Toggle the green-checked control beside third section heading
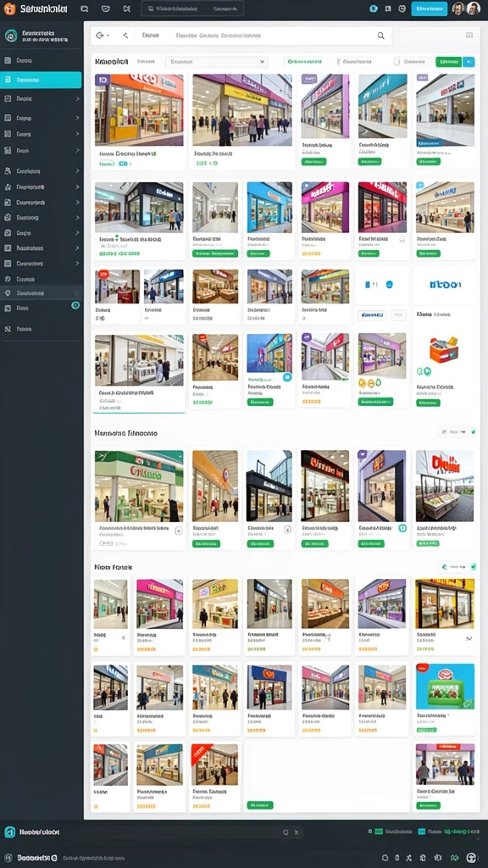This screenshot has width=488, height=868. pos(457,567)
